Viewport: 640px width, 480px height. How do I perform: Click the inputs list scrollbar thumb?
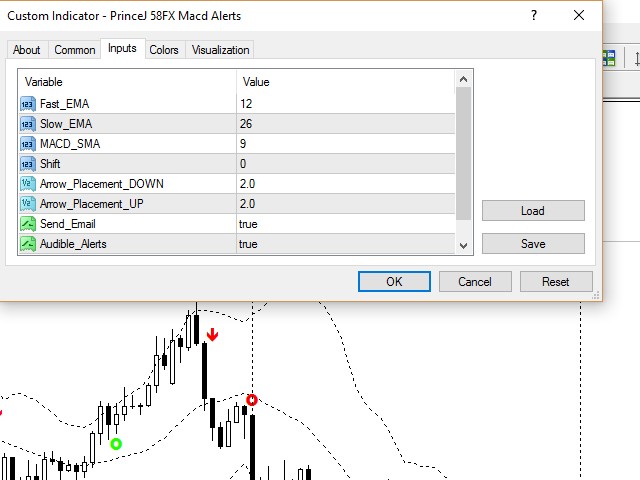[x=463, y=153]
